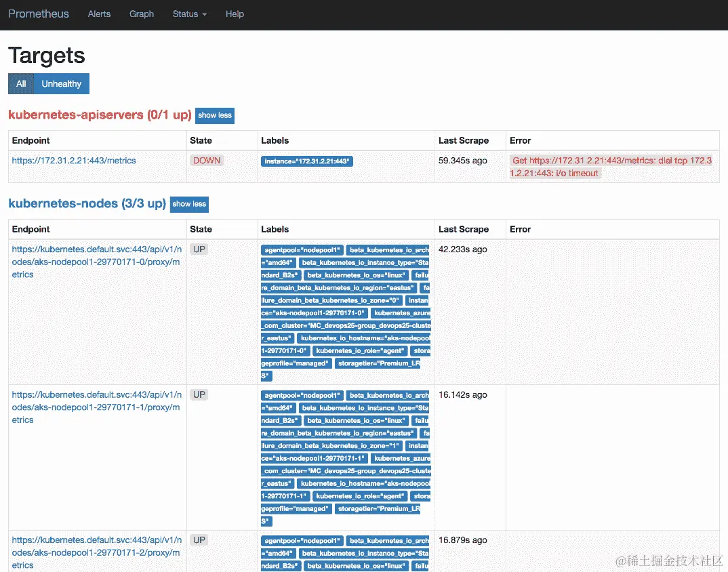Expand the Status dropdown menu
This screenshot has height=572, width=728.
point(189,14)
